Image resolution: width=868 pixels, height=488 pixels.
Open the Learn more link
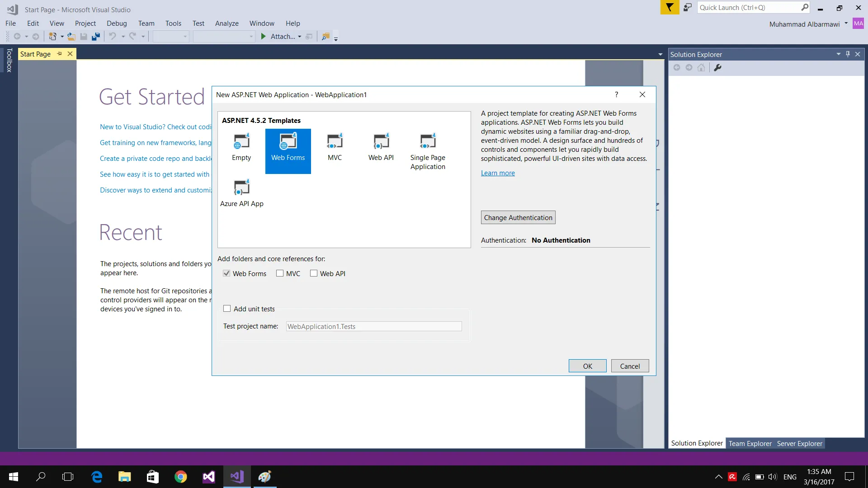tap(498, 173)
